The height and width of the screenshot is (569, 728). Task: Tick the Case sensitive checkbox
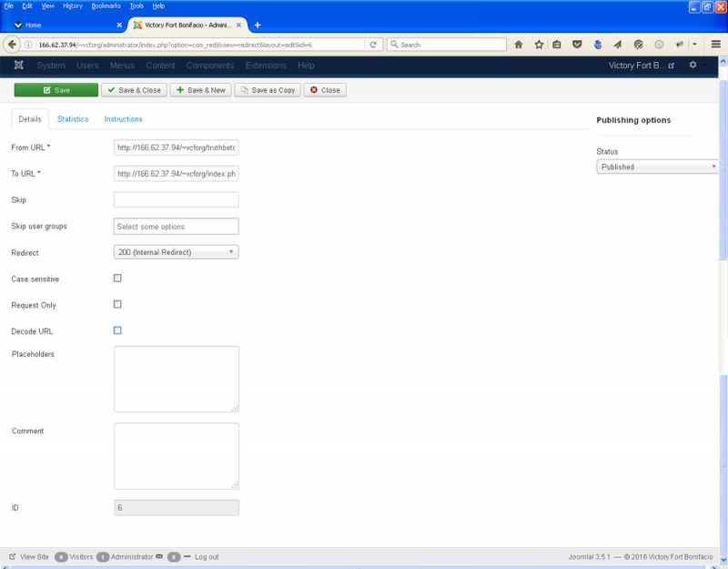coord(117,278)
